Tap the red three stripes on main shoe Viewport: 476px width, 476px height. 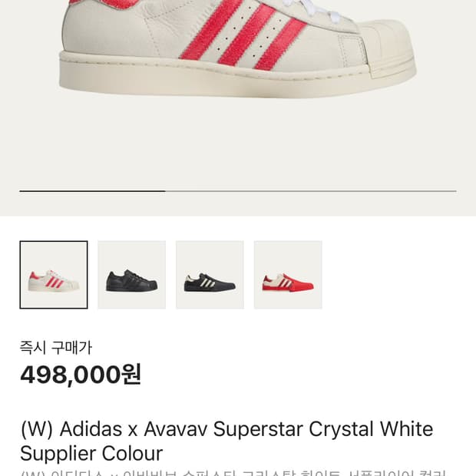(x=242, y=35)
